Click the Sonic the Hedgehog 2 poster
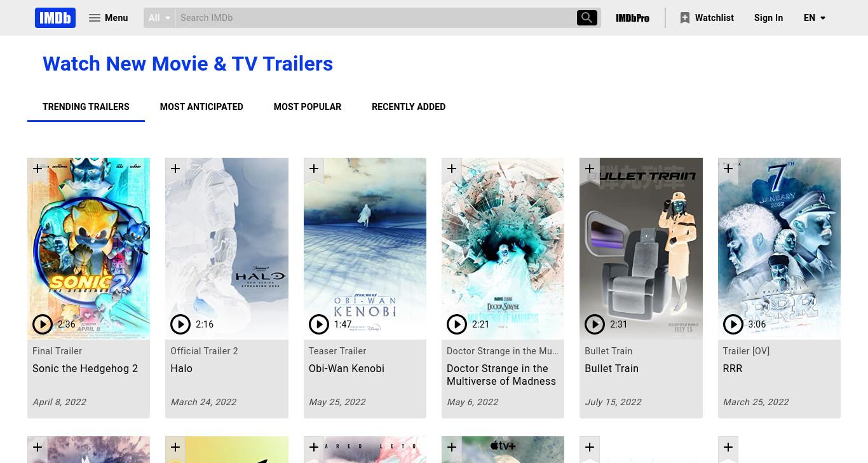This screenshot has width=868, height=463. (89, 248)
